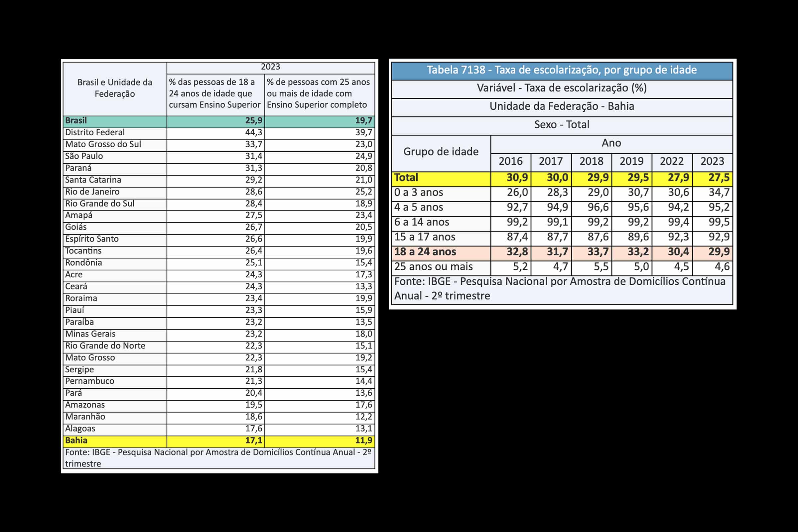Select the 30,9 Total value for 2016
Screen dimensions: 798x532
(x=517, y=178)
